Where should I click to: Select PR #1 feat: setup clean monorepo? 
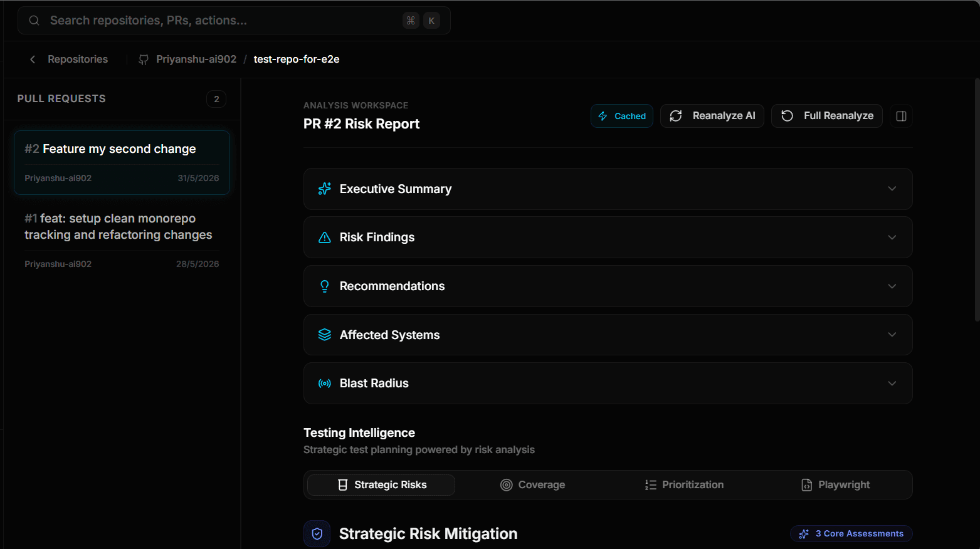pyautogui.click(x=122, y=241)
